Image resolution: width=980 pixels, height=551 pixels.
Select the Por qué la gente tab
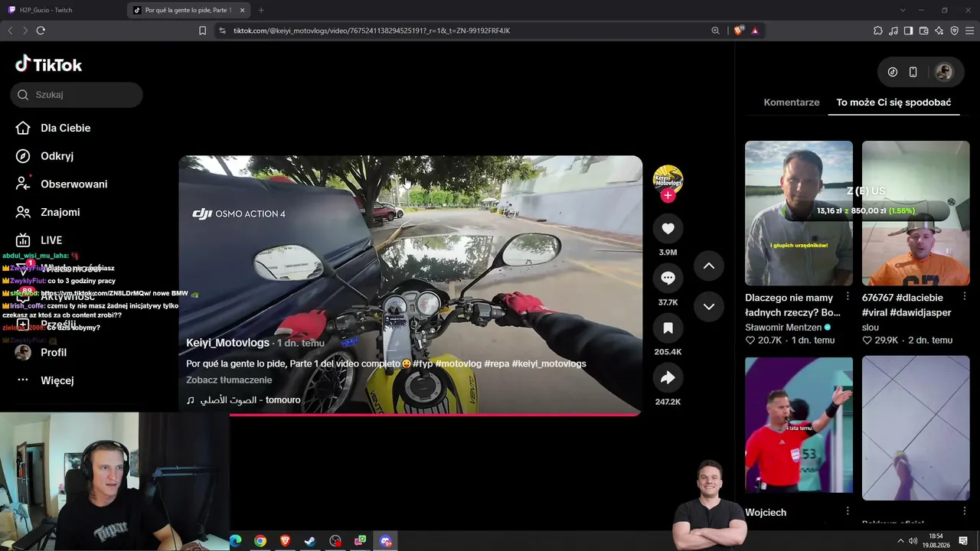click(x=190, y=10)
